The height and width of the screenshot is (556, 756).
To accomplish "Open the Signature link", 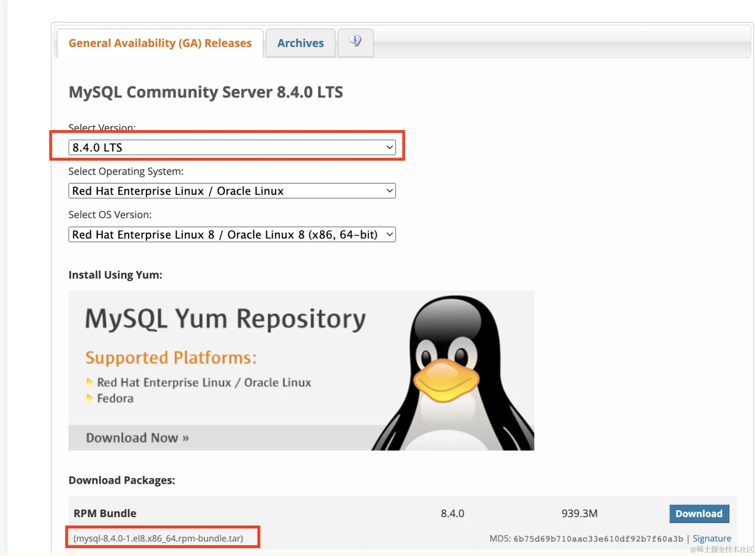I will coord(712,539).
